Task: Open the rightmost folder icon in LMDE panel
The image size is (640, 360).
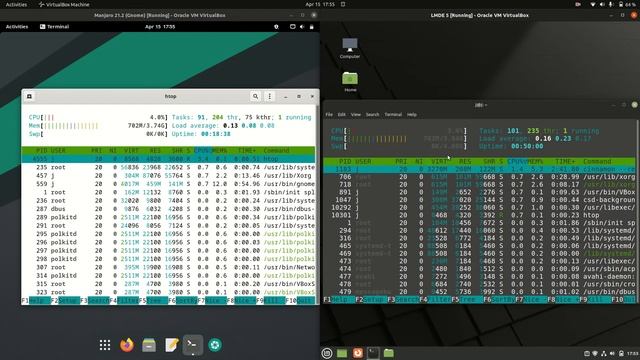Action: tap(389, 353)
